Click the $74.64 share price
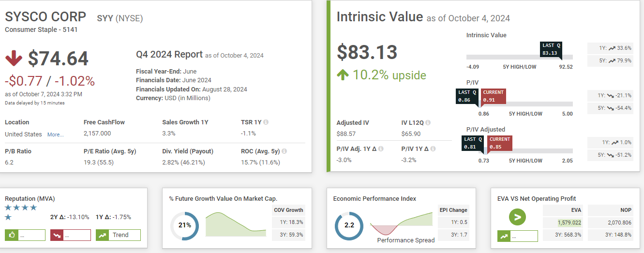 [58, 59]
